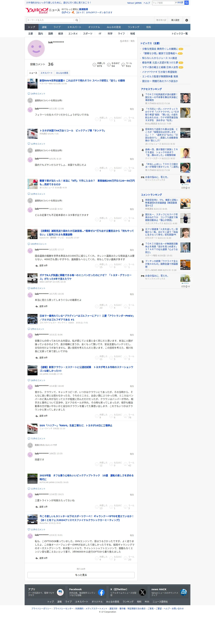Load more comments with もっと見る
Viewport: 215px width, 644px height.
(x=81, y=575)
